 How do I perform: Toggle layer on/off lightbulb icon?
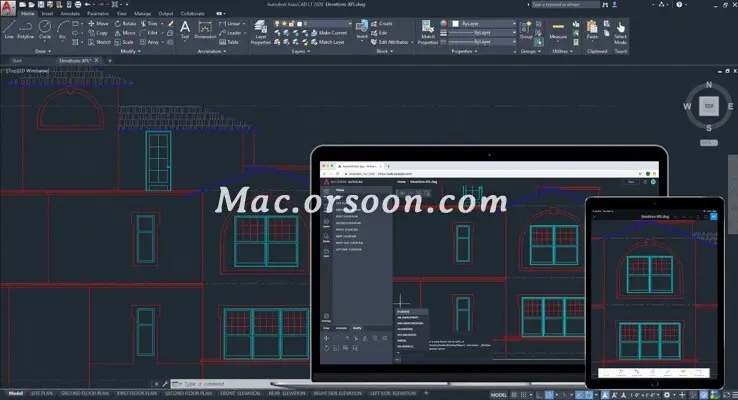click(278, 24)
